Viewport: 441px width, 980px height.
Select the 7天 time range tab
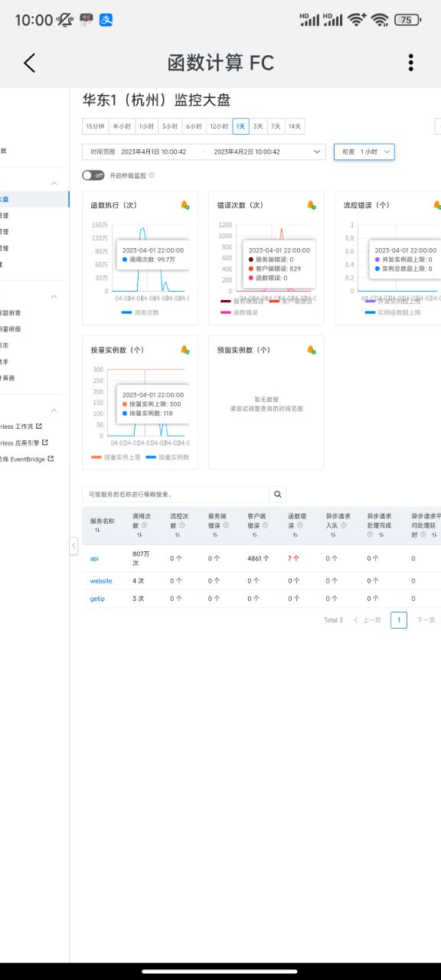tap(276, 126)
